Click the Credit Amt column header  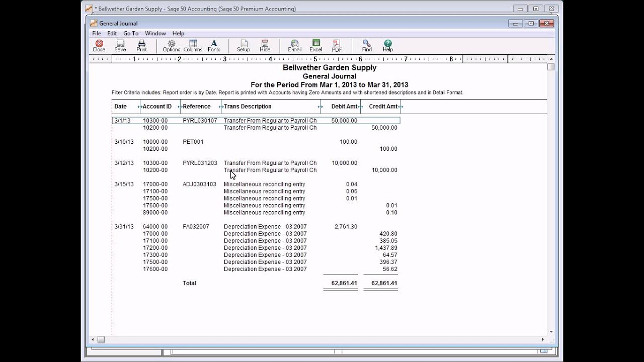tap(383, 107)
